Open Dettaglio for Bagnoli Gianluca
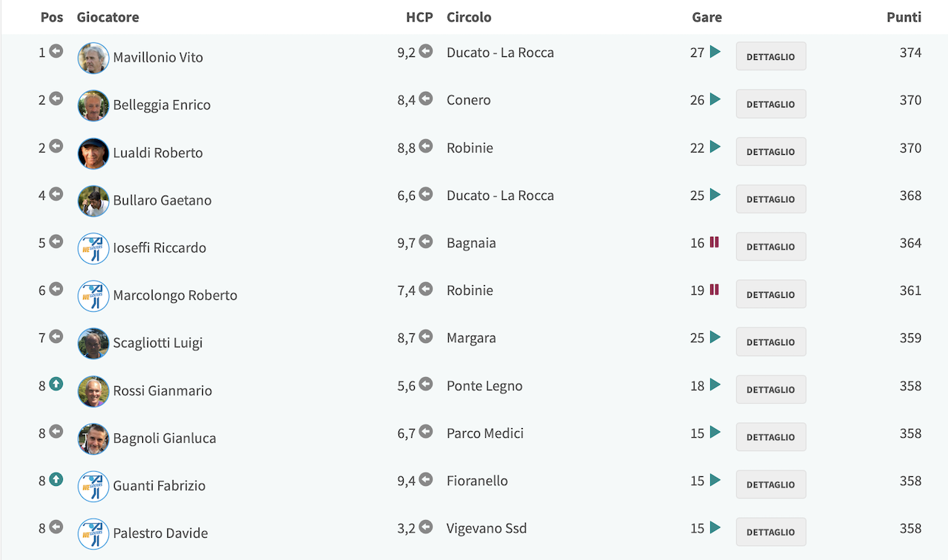Screen dimensions: 948x560 771,437
